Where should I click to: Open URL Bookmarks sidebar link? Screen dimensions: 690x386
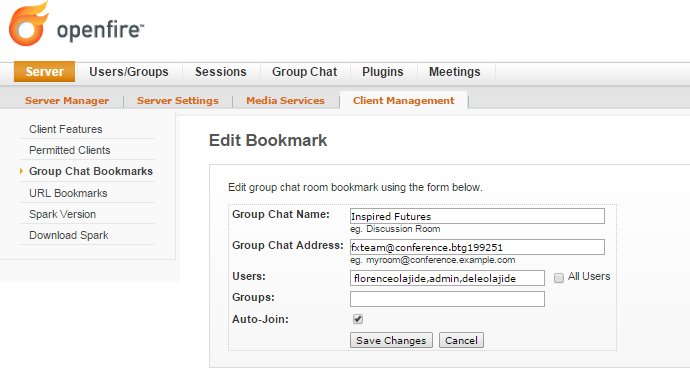[x=68, y=193]
